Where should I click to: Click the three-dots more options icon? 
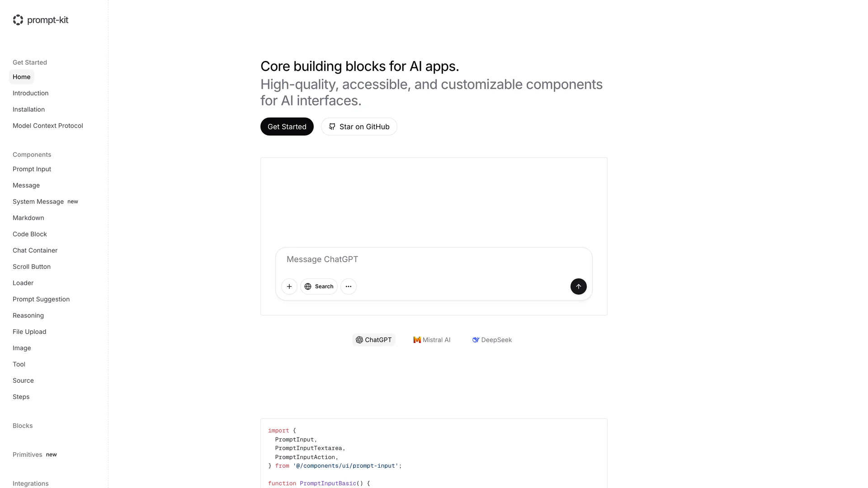(x=349, y=286)
